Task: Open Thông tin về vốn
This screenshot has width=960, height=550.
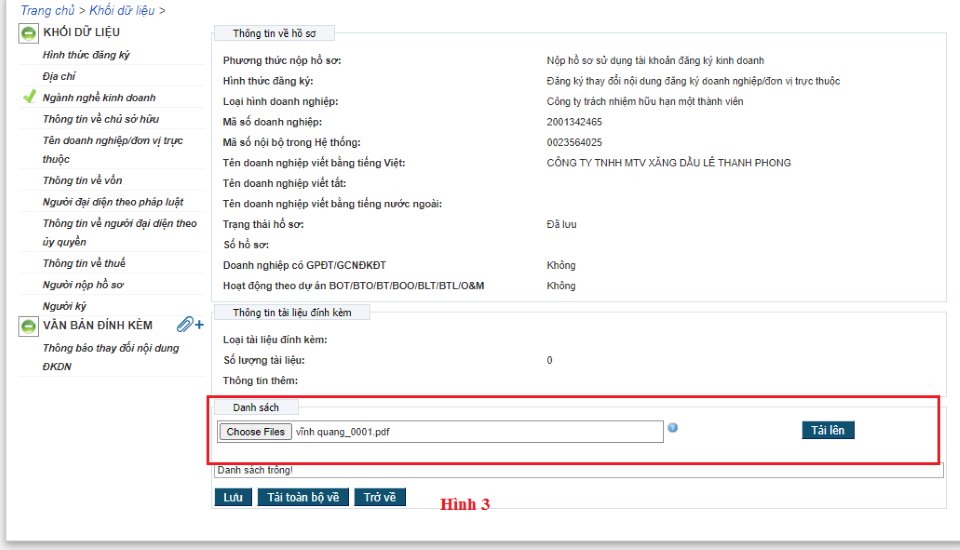Action: pyautogui.click(x=83, y=180)
